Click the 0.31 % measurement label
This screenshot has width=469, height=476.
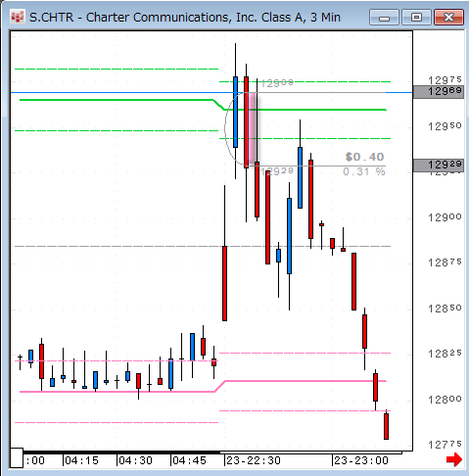(364, 171)
